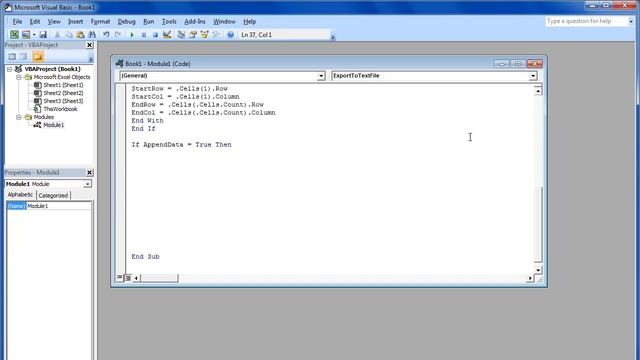Open the Object Browser toolbar icon
Image resolution: width=640 pixels, height=360 pixels.
point(204,35)
